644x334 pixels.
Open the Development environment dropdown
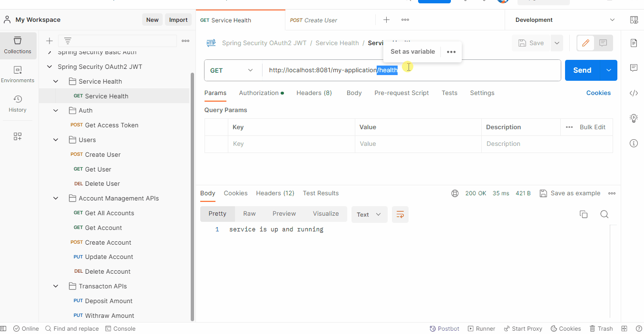tap(565, 20)
